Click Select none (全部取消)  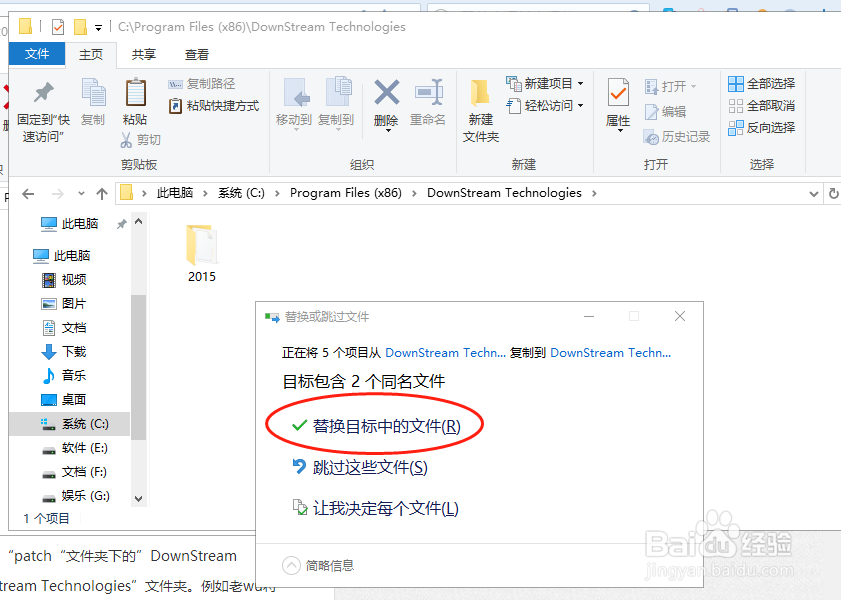click(761, 106)
